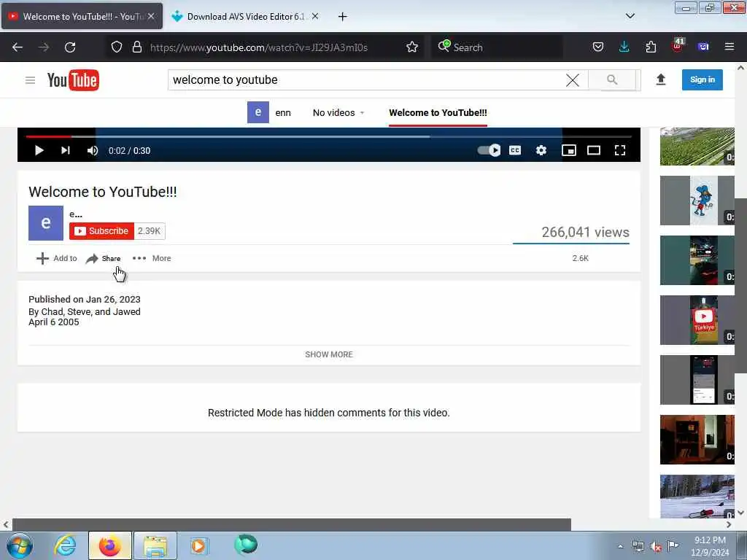747x560 pixels.
Task: Click the muted volume tray icon
Action: pos(656,547)
